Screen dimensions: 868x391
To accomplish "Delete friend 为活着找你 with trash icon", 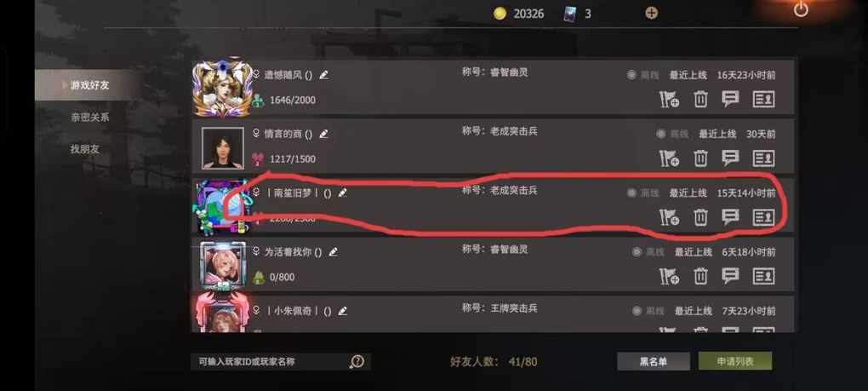I will click(700, 276).
